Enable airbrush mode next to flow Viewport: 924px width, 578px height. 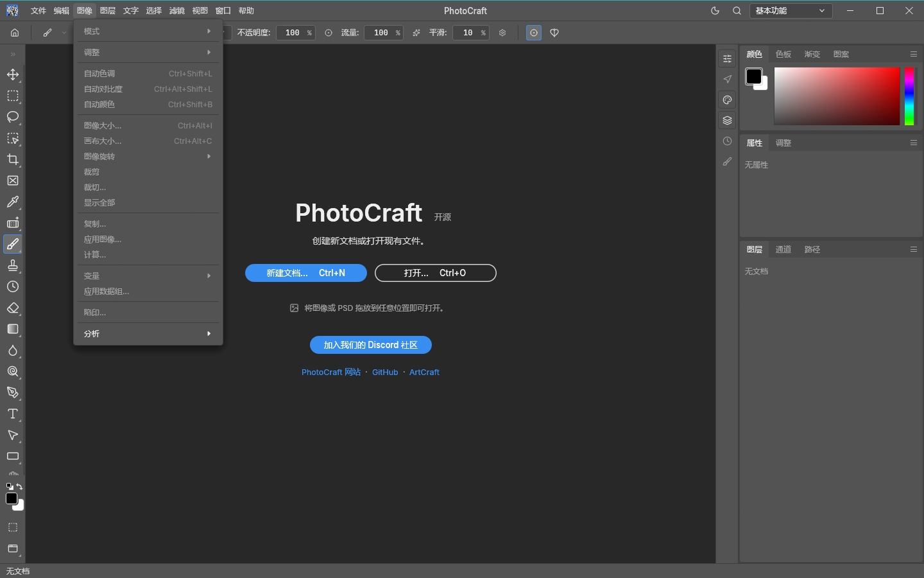[416, 33]
